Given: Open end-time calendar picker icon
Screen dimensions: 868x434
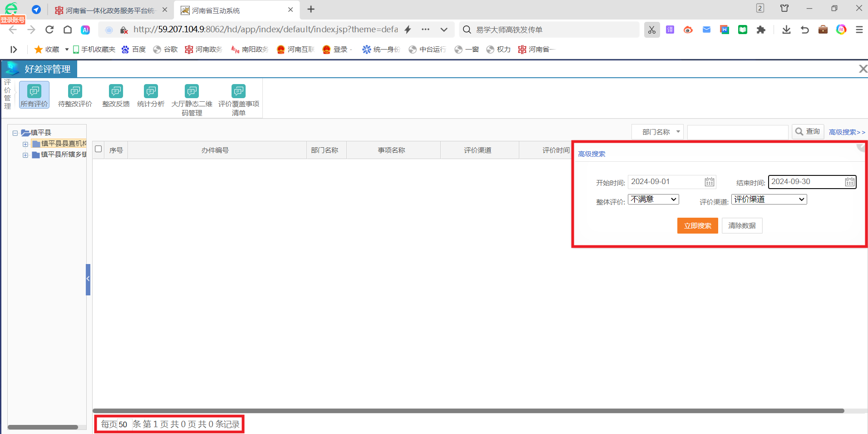Looking at the screenshot, I should click(850, 182).
